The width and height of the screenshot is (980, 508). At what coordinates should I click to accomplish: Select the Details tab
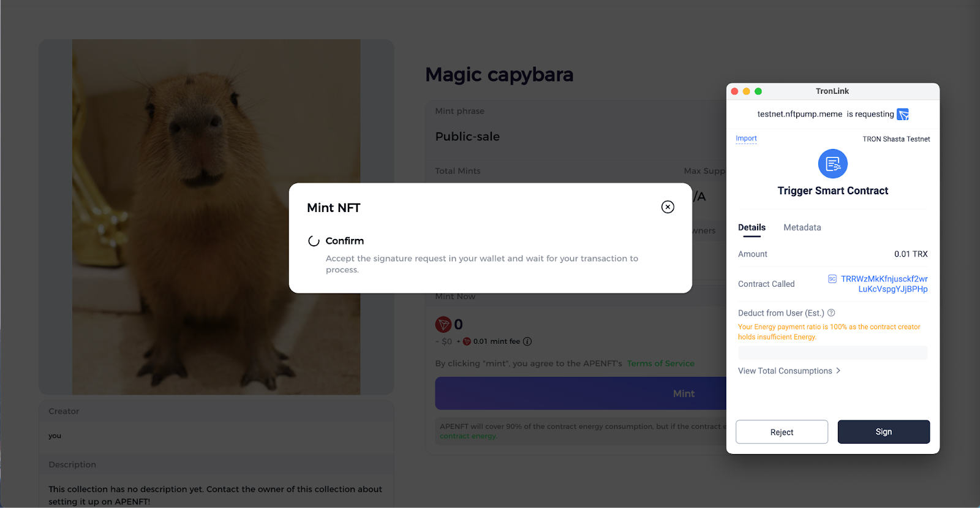tap(752, 227)
